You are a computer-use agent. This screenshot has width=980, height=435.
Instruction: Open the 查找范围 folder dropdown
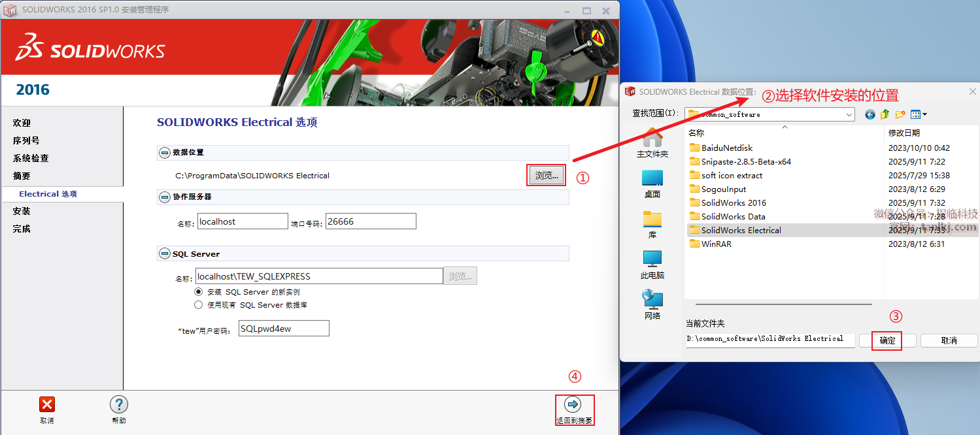click(849, 114)
